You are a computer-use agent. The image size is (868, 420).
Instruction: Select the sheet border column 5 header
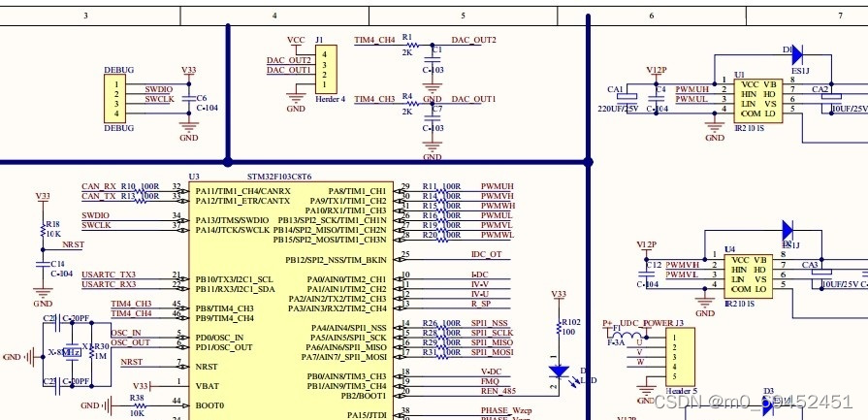(x=464, y=16)
